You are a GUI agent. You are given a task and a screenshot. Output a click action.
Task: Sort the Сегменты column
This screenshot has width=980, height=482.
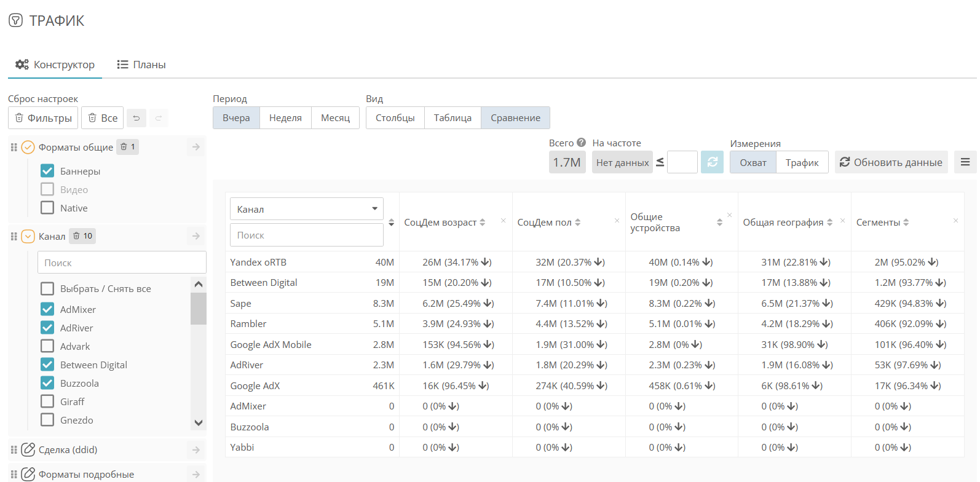coord(906,223)
